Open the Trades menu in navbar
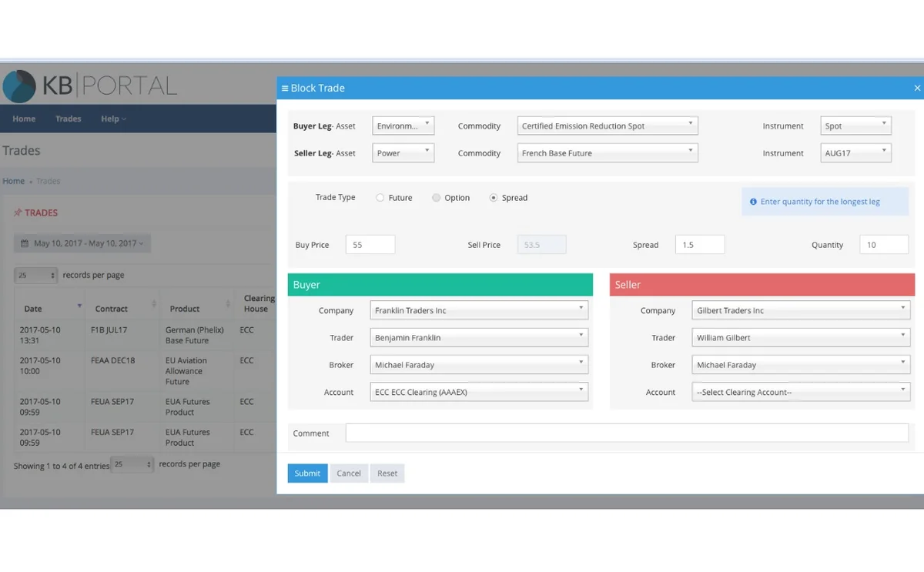The width and height of the screenshot is (924, 572). pyautogui.click(x=69, y=119)
